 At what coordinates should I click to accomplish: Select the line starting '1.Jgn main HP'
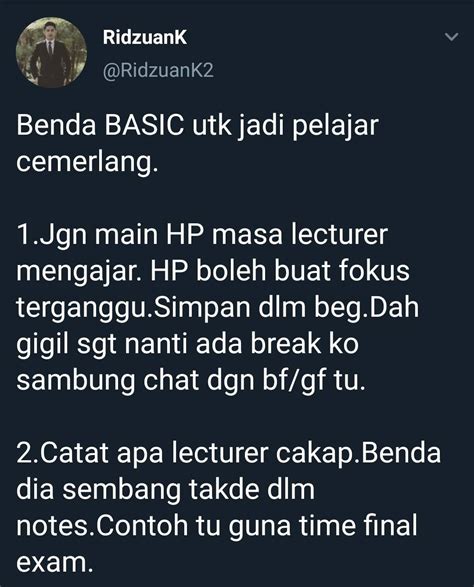tap(202, 235)
